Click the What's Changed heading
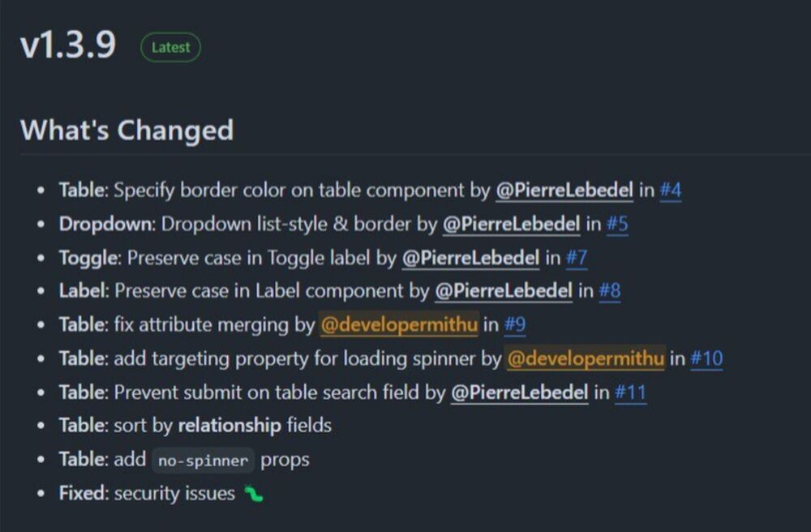Viewport: 811px width, 532px height. coord(127,130)
